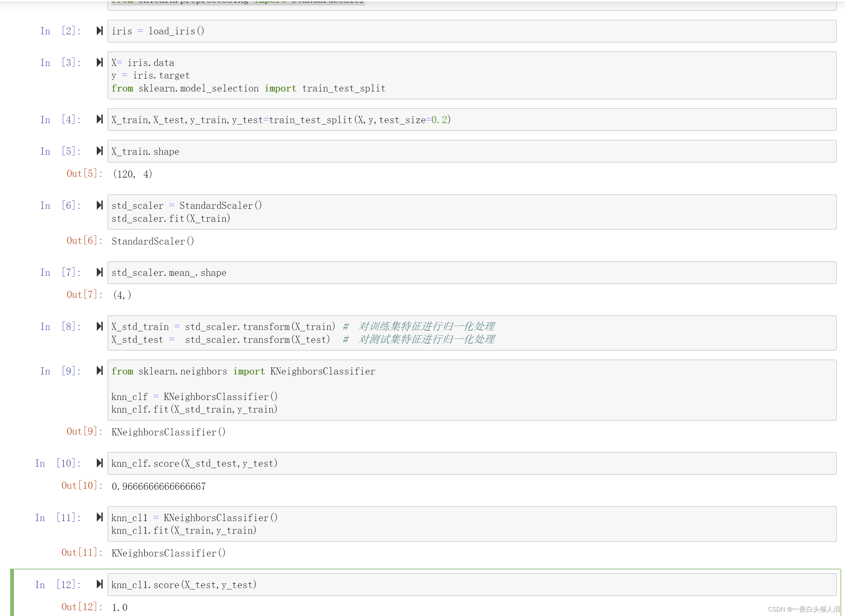
Task: Click the X_std_train transform code cell
Action: [472, 333]
